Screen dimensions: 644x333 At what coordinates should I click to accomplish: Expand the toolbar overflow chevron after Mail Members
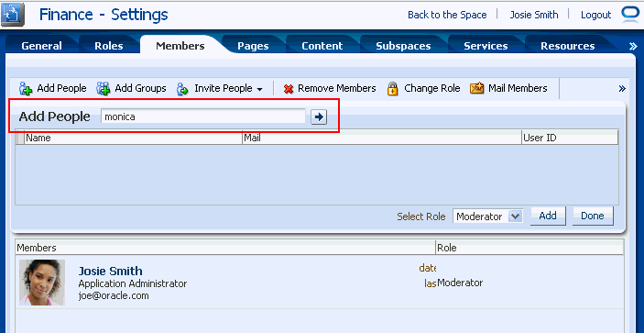point(622,88)
